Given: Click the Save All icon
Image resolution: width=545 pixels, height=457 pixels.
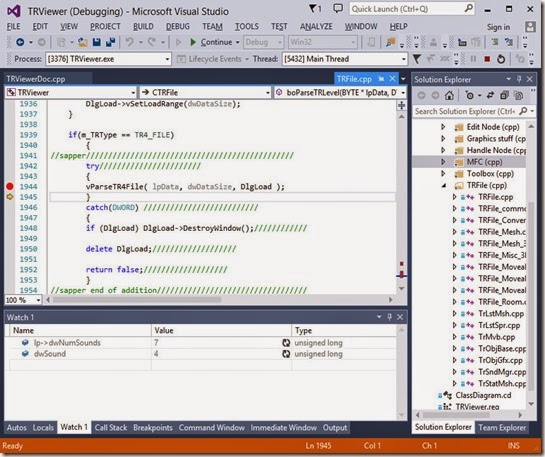Looking at the screenshot, I should click(111, 42).
